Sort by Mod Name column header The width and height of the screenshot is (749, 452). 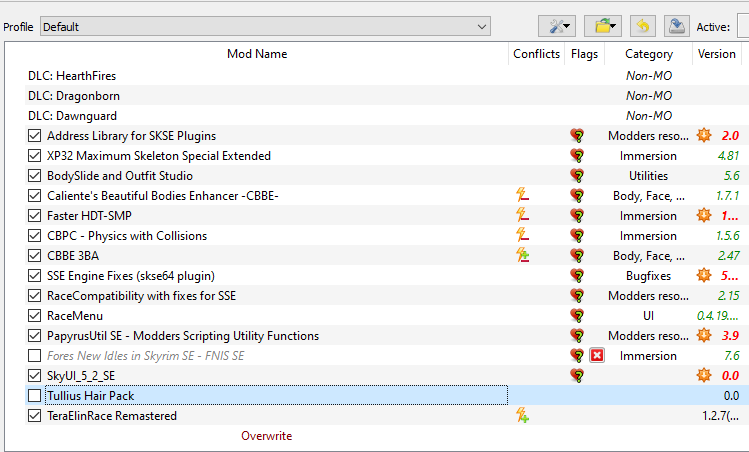point(257,54)
